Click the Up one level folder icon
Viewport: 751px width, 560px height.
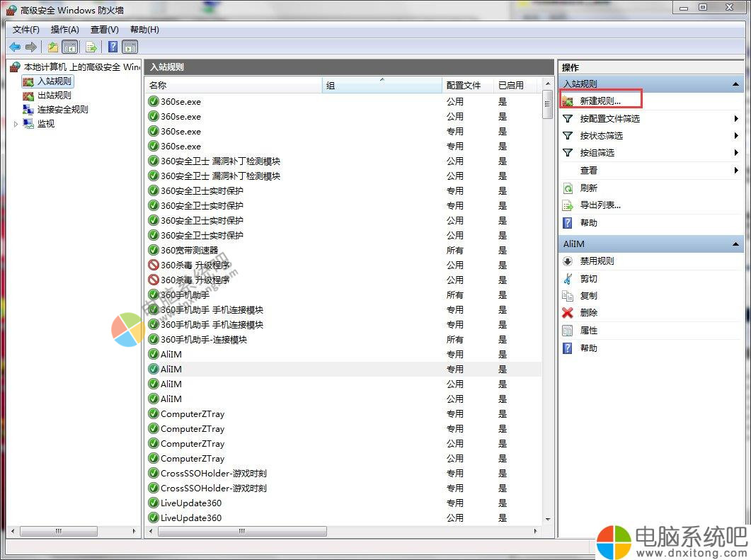pyautogui.click(x=52, y=47)
